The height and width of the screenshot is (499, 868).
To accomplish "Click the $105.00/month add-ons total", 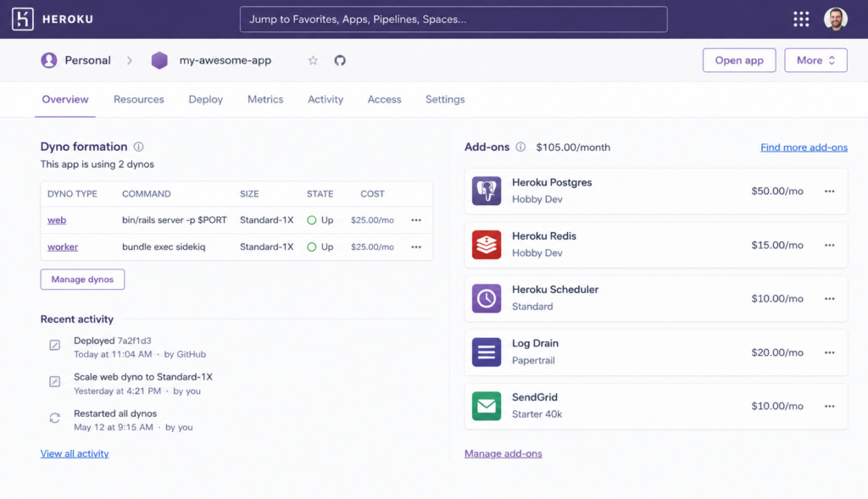I will coord(573,147).
